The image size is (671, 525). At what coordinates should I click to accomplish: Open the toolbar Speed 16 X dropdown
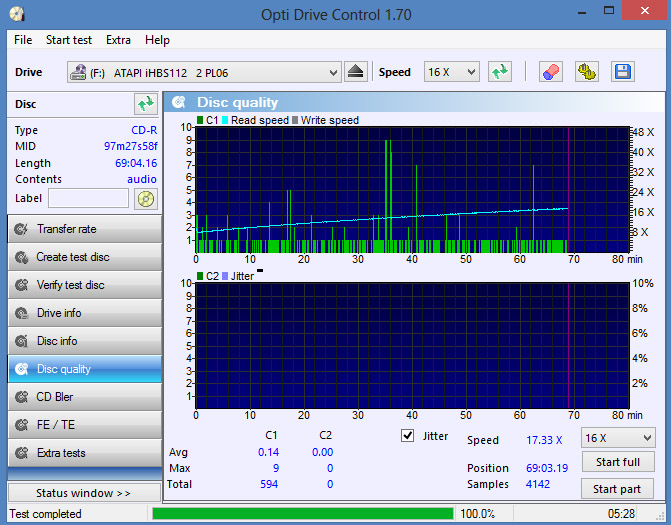tap(451, 72)
